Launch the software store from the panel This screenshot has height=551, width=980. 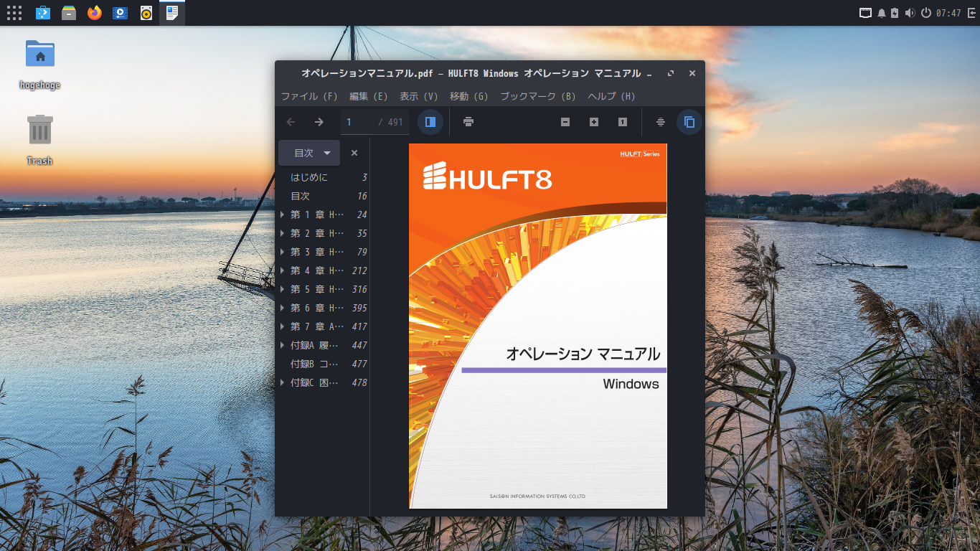(43, 13)
